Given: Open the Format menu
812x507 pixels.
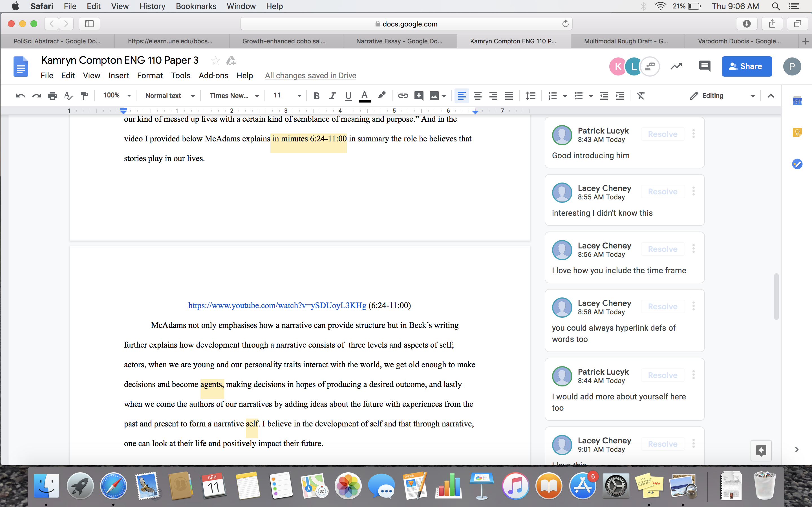Looking at the screenshot, I should click(150, 76).
